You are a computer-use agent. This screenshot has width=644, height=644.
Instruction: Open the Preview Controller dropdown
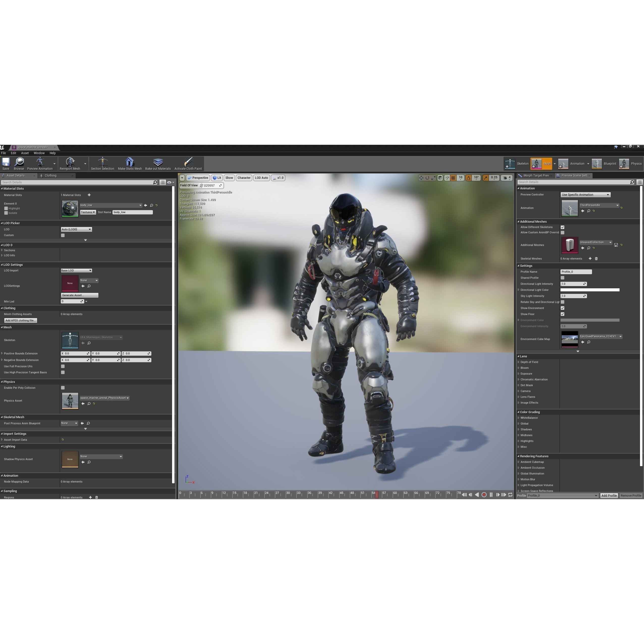coord(585,194)
